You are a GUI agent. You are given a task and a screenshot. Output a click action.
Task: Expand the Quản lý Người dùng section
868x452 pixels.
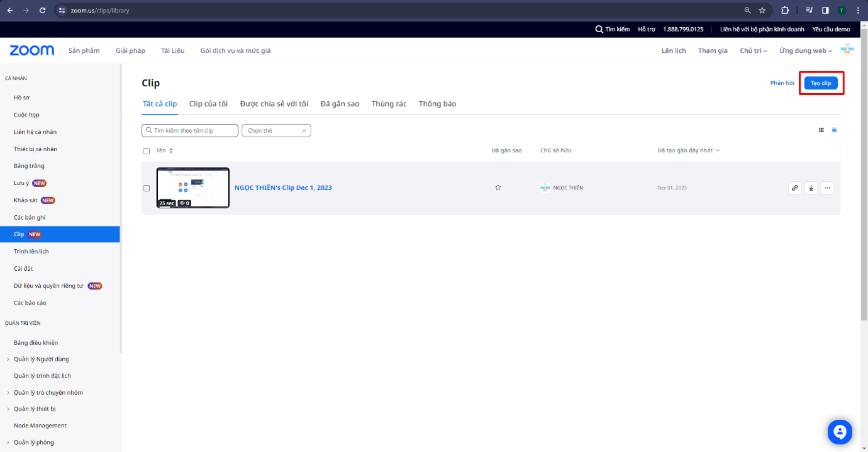[x=41, y=359]
